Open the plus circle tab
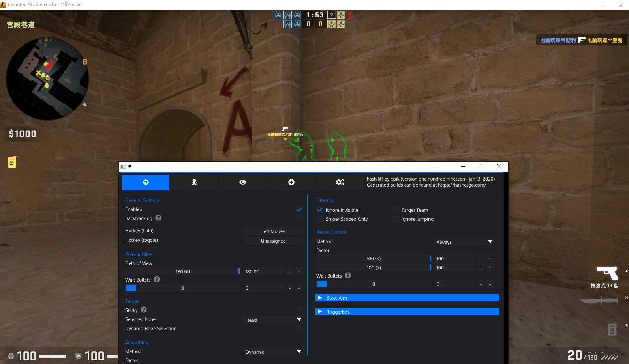 point(291,182)
